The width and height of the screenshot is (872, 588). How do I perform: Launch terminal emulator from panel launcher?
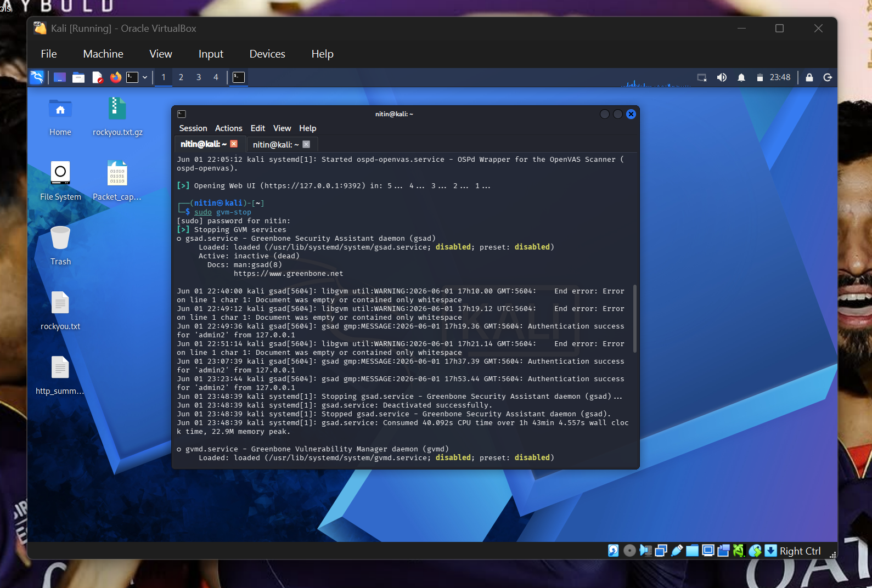[x=132, y=77]
